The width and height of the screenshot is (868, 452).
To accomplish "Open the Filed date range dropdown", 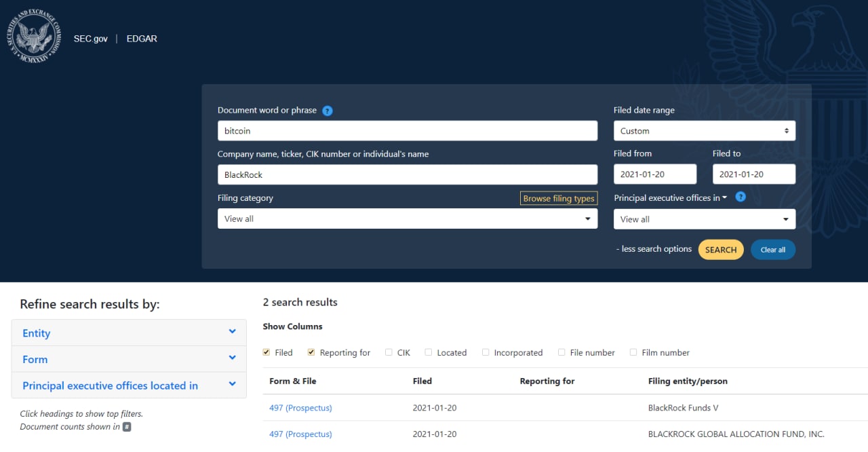I will (x=705, y=131).
